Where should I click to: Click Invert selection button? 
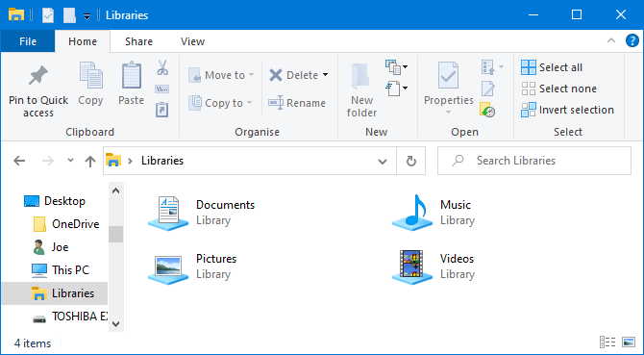pyautogui.click(x=568, y=110)
